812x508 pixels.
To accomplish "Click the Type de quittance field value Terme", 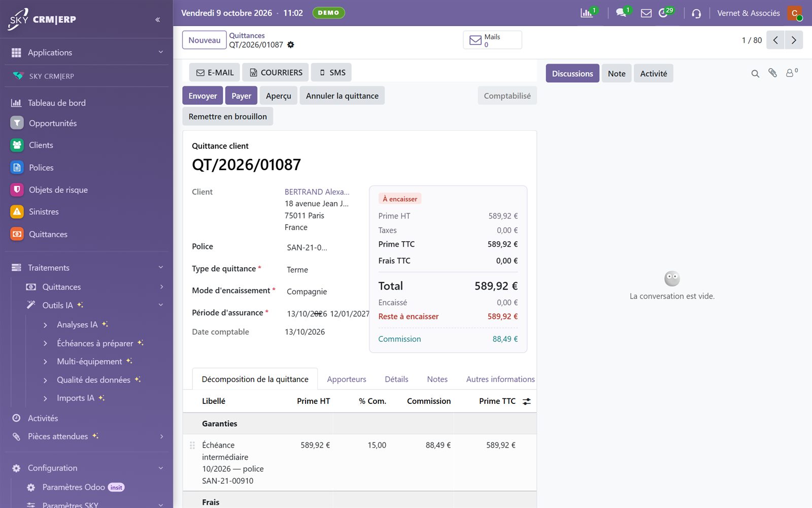I will [x=297, y=270].
